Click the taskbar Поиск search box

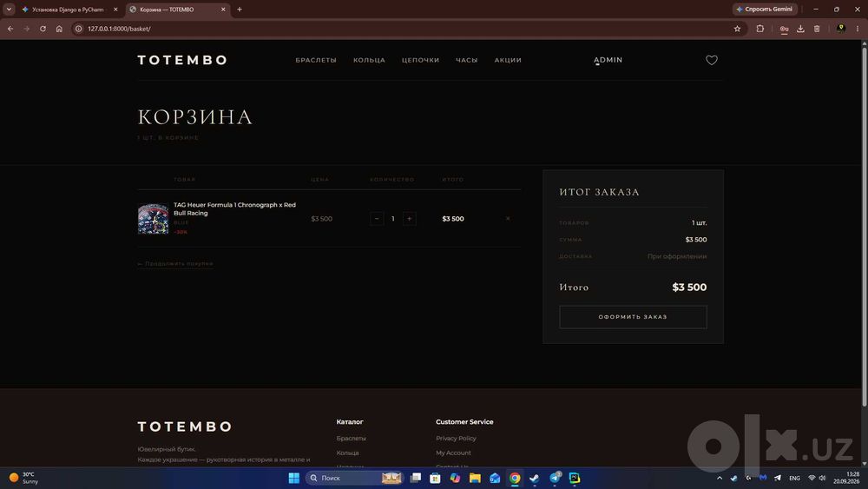(x=354, y=478)
